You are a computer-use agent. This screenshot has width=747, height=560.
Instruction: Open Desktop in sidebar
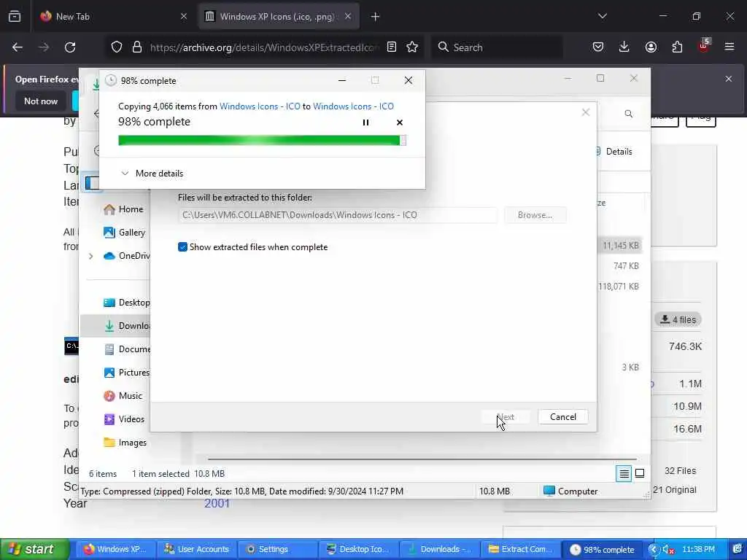pyautogui.click(x=126, y=303)
